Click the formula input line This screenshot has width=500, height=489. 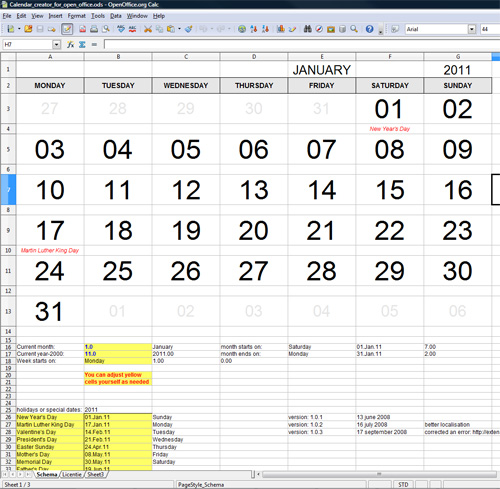point(302,44)
